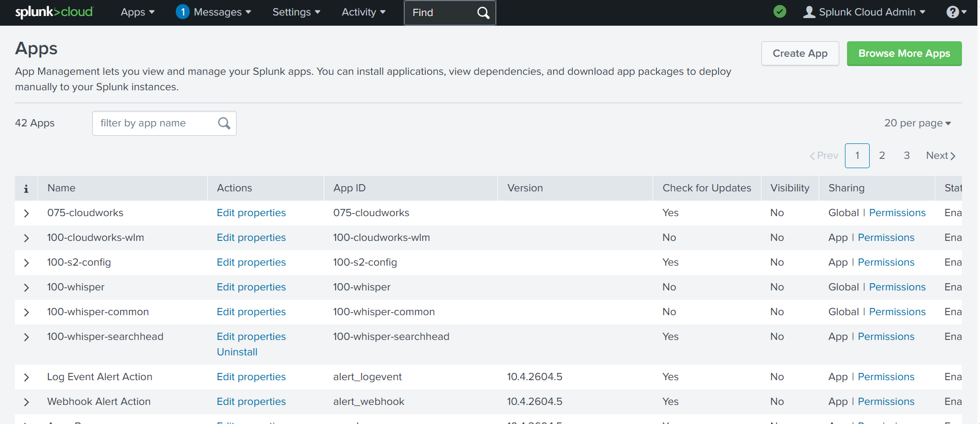The image size is (980, 424).
Task: Click the Prev page link
Action: pyautogui.click(x=824, y=155)
